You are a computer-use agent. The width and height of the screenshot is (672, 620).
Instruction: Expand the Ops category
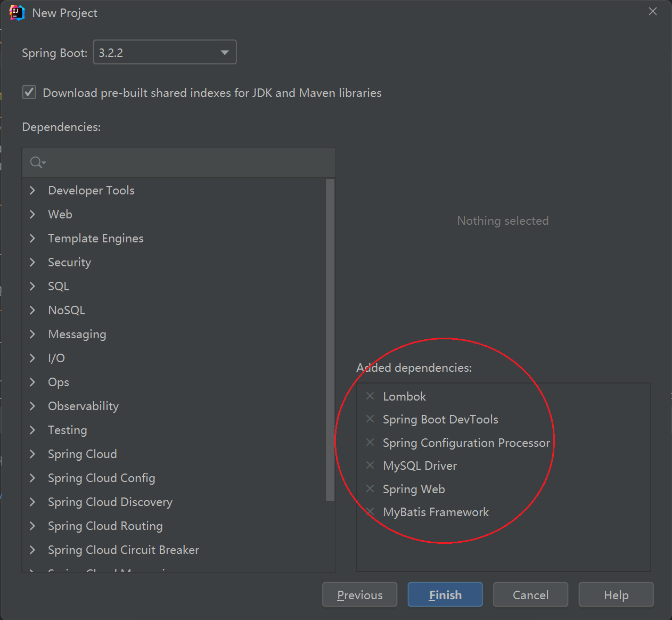click(x=32, y=382)
